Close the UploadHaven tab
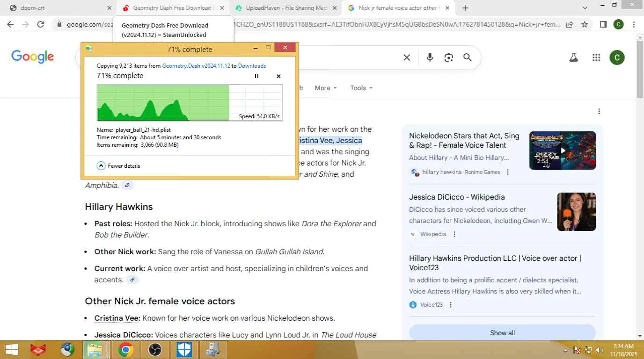644x359 pixels. (x=335, y=8)
